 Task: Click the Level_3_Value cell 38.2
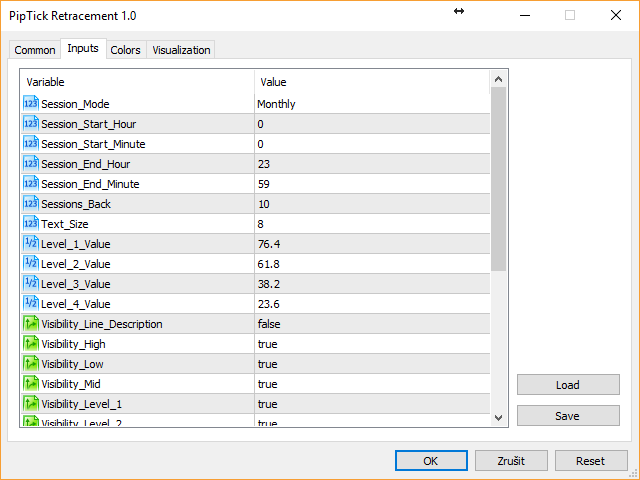click(269, 284)
